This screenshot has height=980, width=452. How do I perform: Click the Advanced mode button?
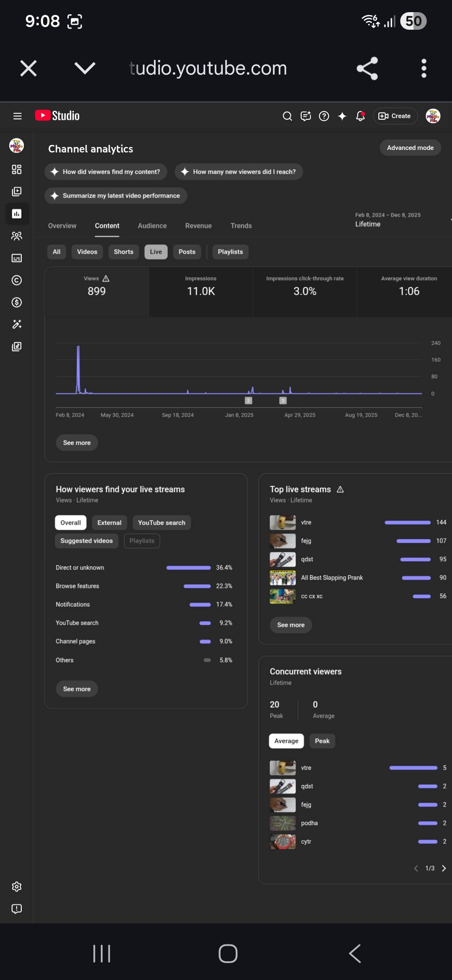click(x=410, y=148)
